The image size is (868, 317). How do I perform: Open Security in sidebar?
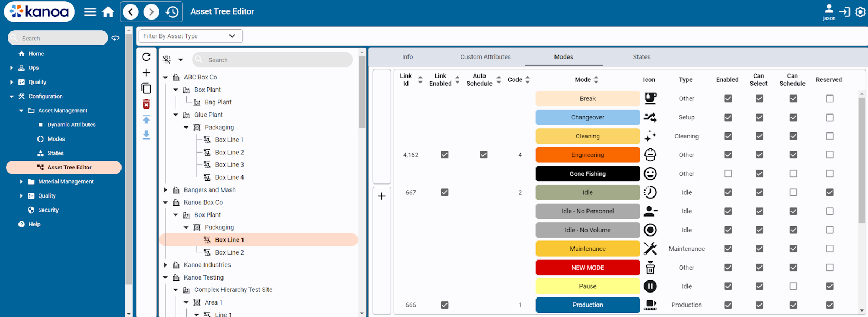click(48, 210)
